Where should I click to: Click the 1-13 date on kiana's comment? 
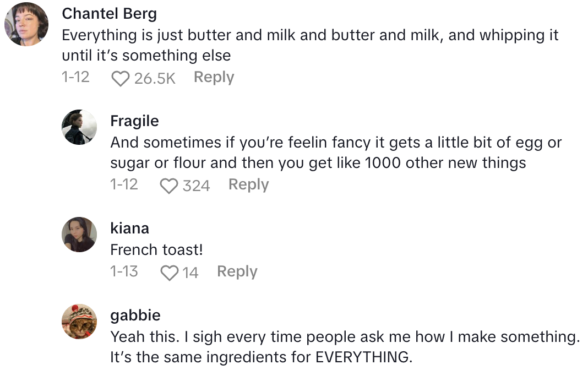[x=124, y=271]
